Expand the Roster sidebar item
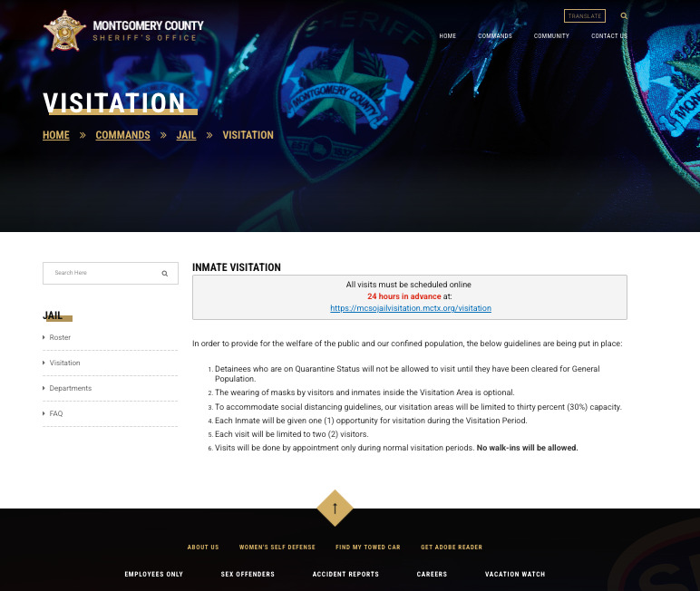Viewport: 700px width, 591px height. point(60,337)
